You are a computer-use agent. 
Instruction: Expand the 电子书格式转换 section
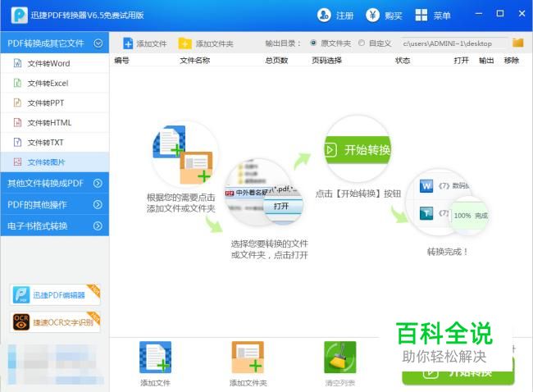(98, 226)
